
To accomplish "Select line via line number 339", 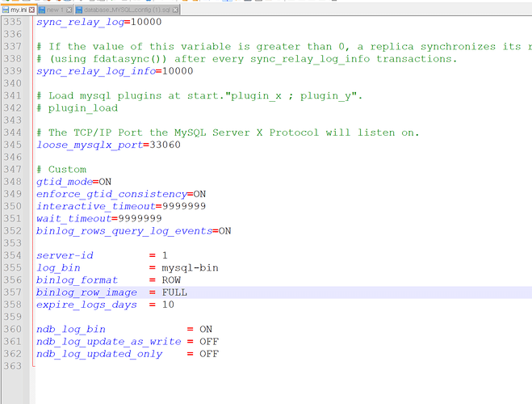I will tap(13, 71).
